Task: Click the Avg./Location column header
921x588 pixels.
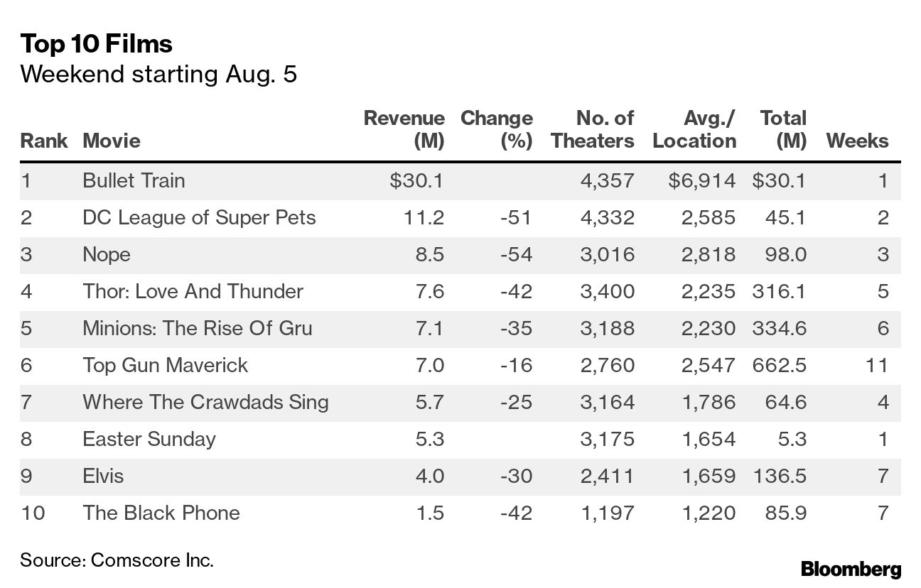Action: point(694,129)
